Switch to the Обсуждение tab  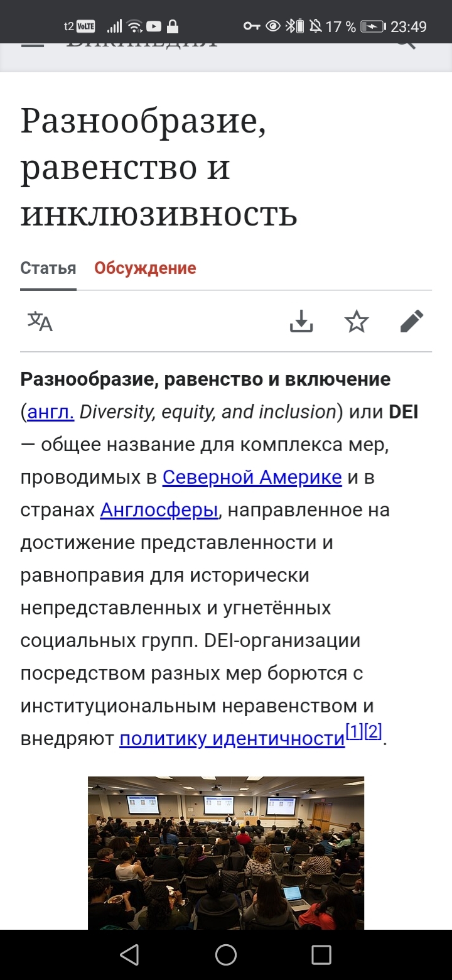click(145, 268)
